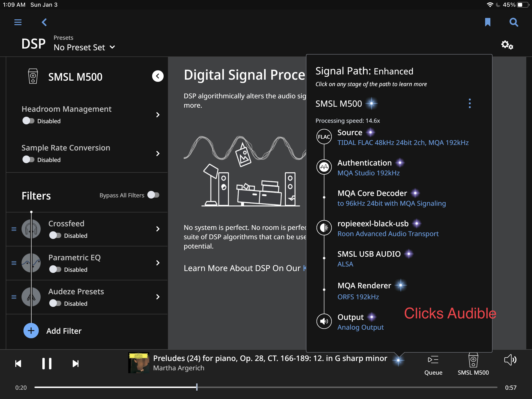Expand the Crossfeed filter chevron

[x=158, y=229]
